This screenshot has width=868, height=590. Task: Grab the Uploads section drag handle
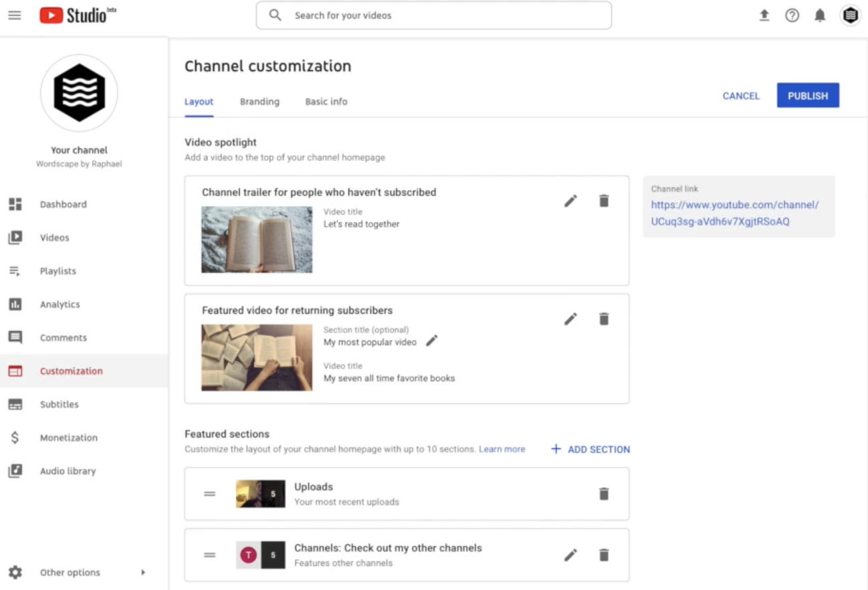coord(210,494)
